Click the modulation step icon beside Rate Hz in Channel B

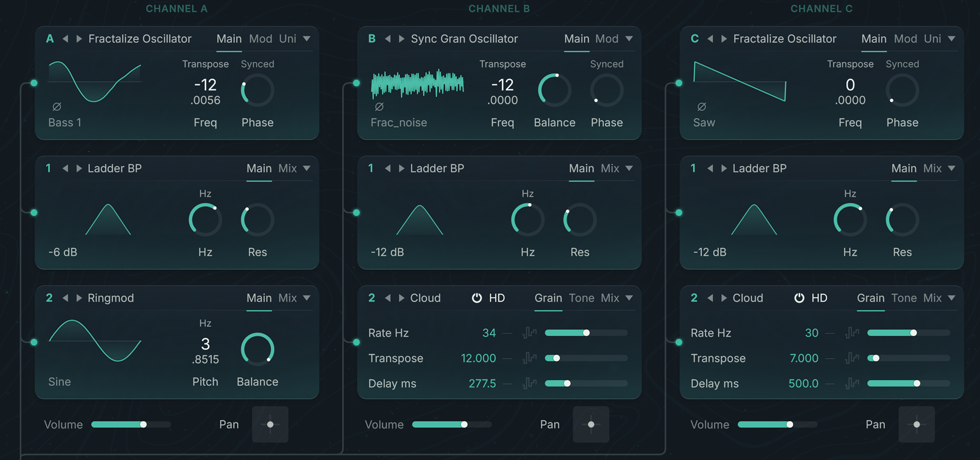530,333
